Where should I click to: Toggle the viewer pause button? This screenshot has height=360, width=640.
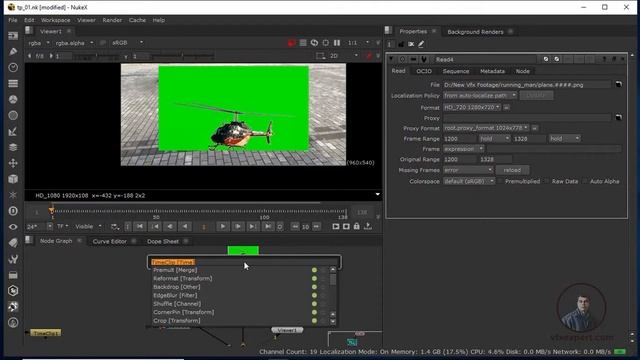coord(337,43)
